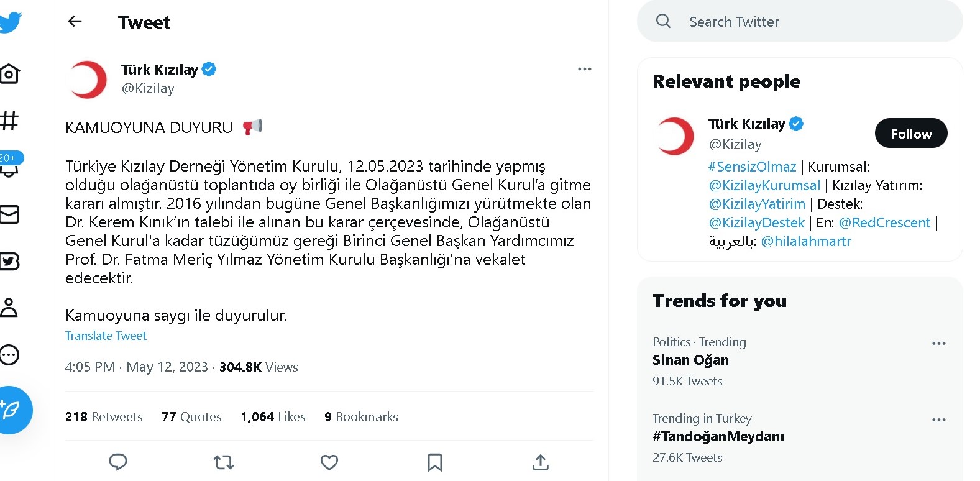Reply to the Türk Kızılay tweet
Image resolution: width=980 pixels, height=481 pixels.
[118, 462]
